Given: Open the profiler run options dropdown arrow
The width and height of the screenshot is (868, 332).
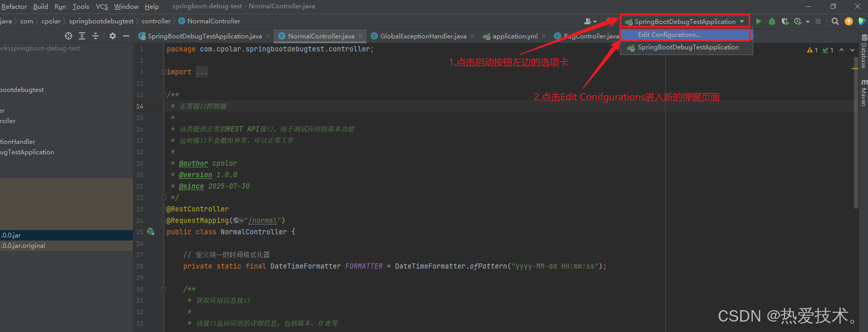Looking at the screenshot, I should coord(808,22).
